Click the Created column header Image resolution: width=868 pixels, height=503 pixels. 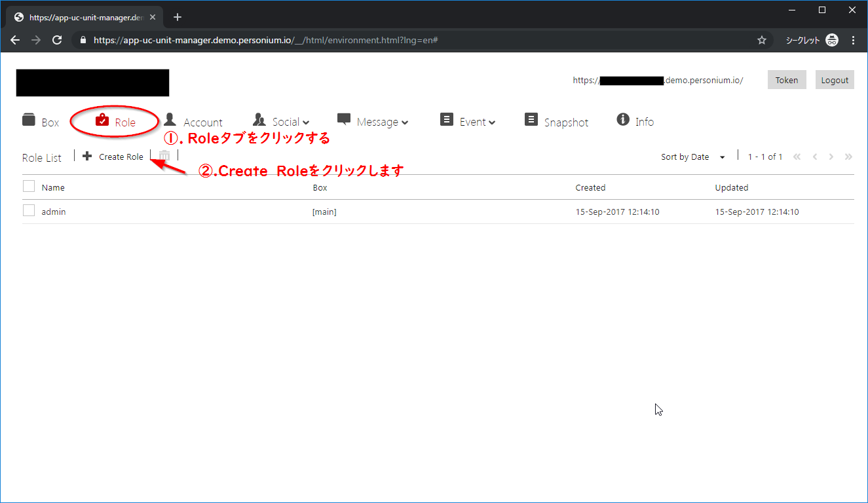[x=590, y=188]
